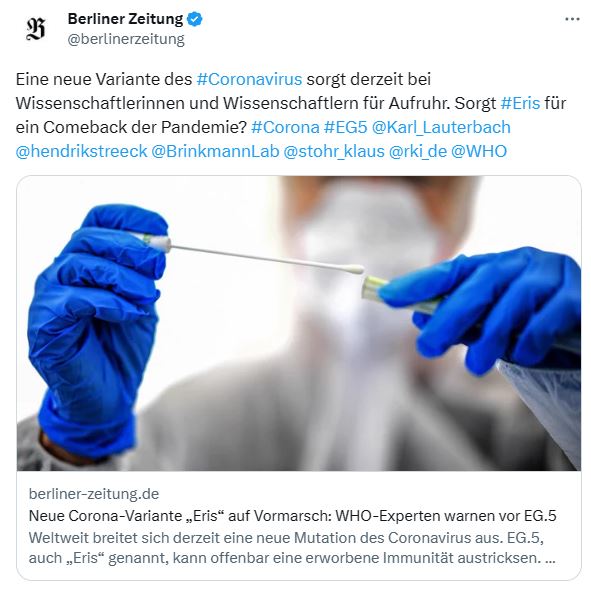
Task: Click the berliner-zeitung.de domain label
Action: 94,494
